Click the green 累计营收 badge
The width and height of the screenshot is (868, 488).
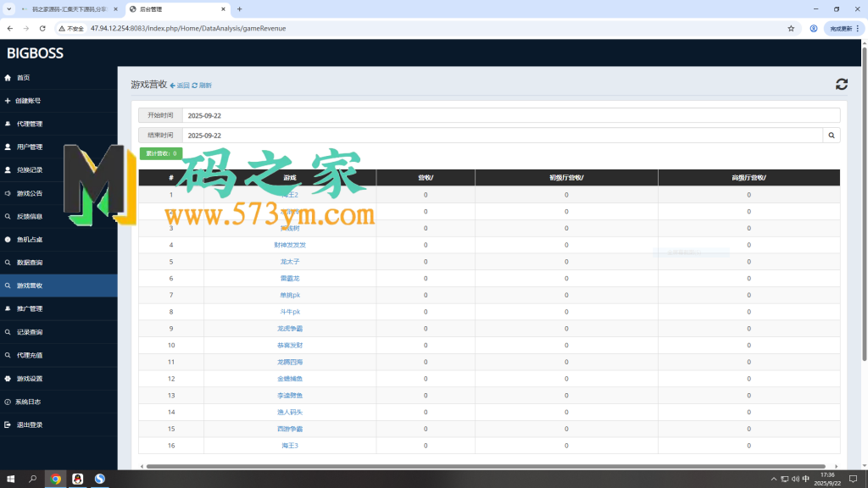click(161, 153)
